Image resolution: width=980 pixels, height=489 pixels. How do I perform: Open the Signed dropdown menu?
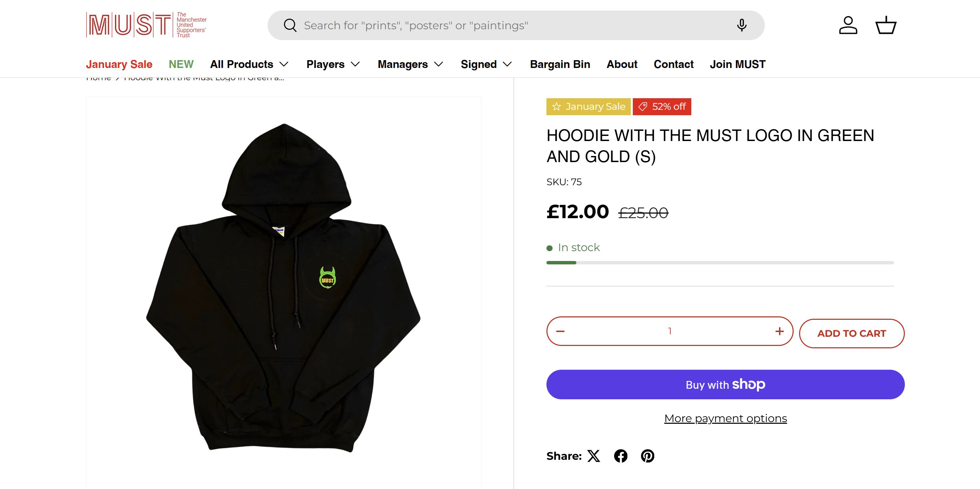pos(486,64)
